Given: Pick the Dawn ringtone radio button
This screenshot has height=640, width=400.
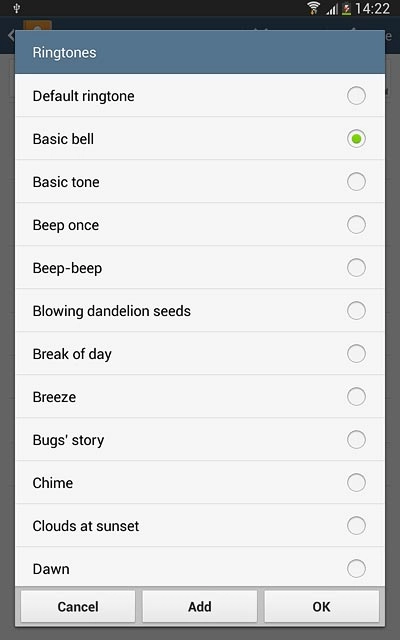Looking at the screenshot, I should click(356, 569).
